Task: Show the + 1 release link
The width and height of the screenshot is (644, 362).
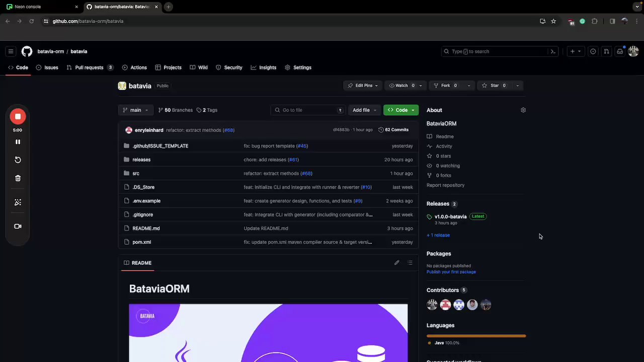Action: [x=438, y=235]
